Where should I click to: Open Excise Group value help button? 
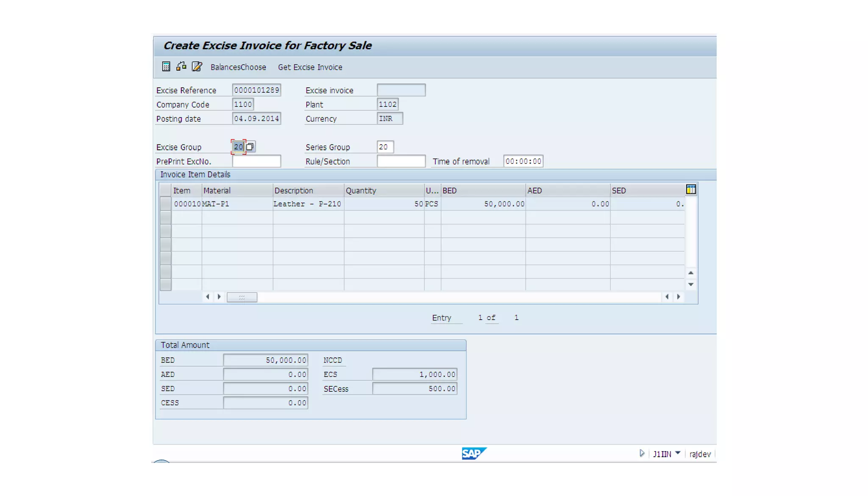pyautogui.click(x=250, y=147)
